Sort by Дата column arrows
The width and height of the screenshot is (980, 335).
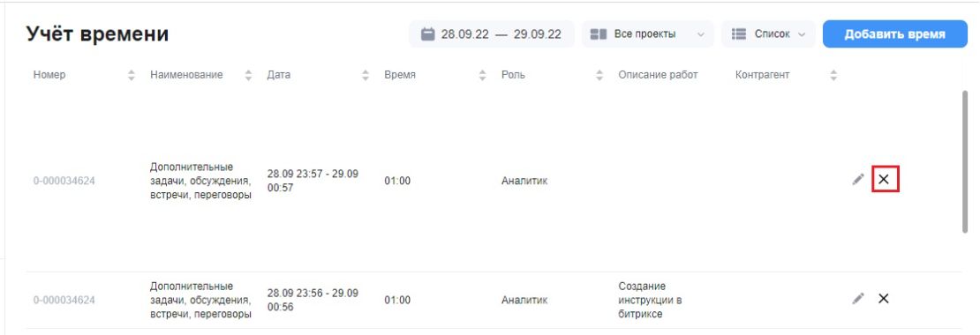coord(366,76)
